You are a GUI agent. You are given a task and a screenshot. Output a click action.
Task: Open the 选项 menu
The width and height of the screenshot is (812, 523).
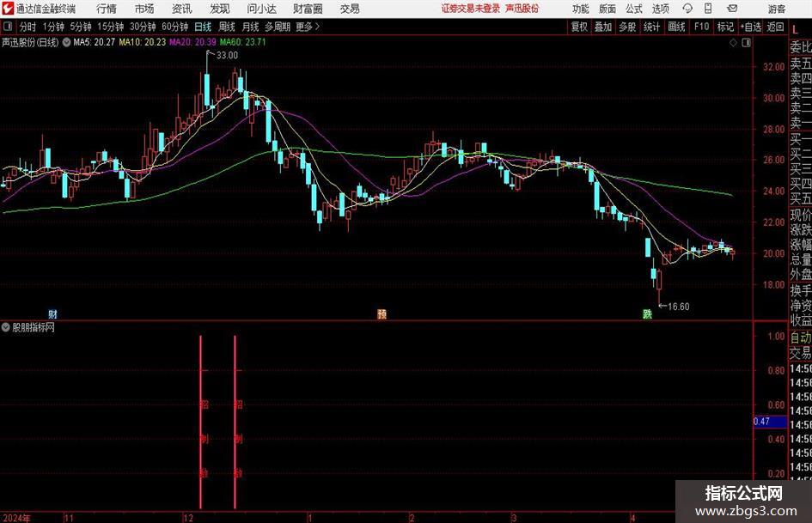pyautogui.click(x=661, y=9)
